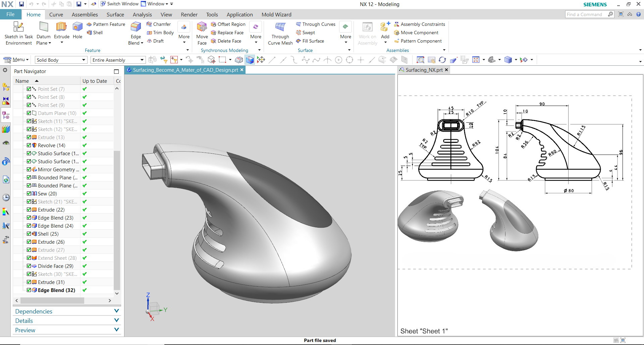
Task: Switch to the Surface ribbon tab
Action: tap(115, 15)
